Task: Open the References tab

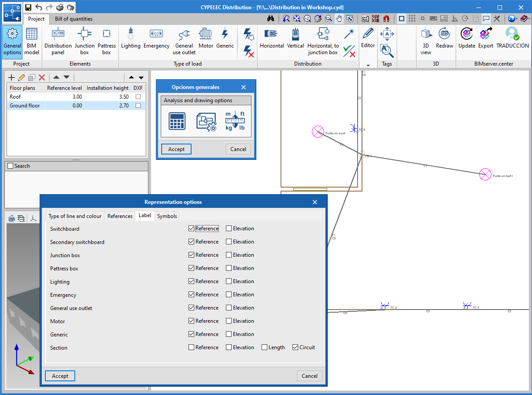Action: pyautogui.click(x=120, y=216)
